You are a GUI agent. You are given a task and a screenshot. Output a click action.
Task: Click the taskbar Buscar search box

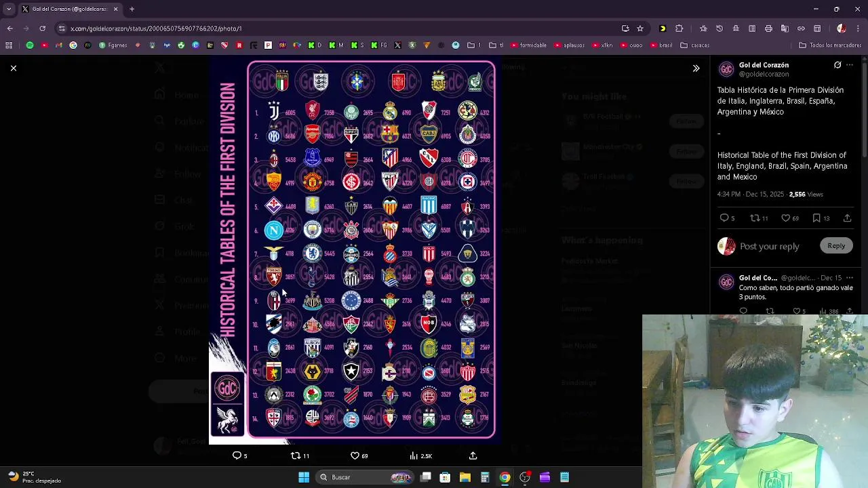tap(366, 477)
